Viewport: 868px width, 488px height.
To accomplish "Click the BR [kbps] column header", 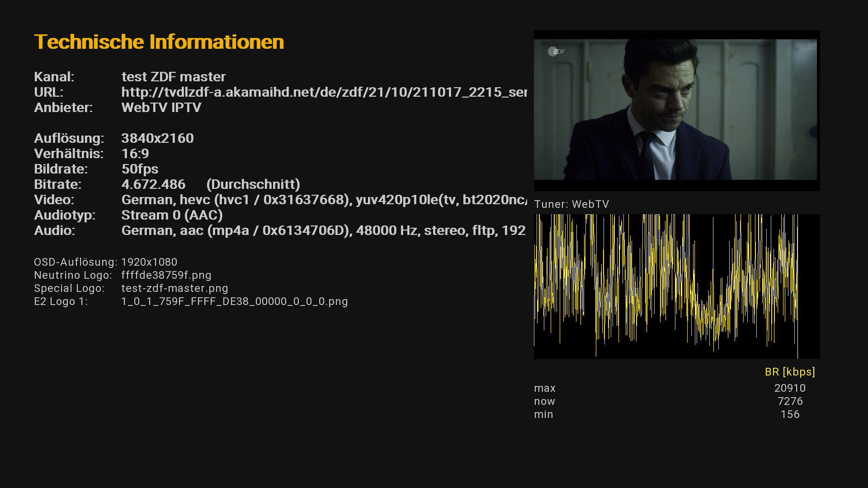I will 789,372.
